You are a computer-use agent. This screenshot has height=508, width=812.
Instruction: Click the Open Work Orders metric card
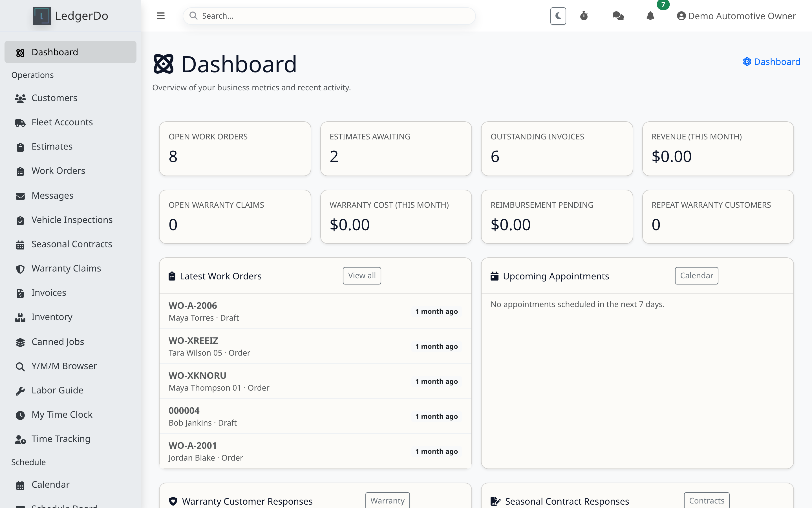pos(235,148)
